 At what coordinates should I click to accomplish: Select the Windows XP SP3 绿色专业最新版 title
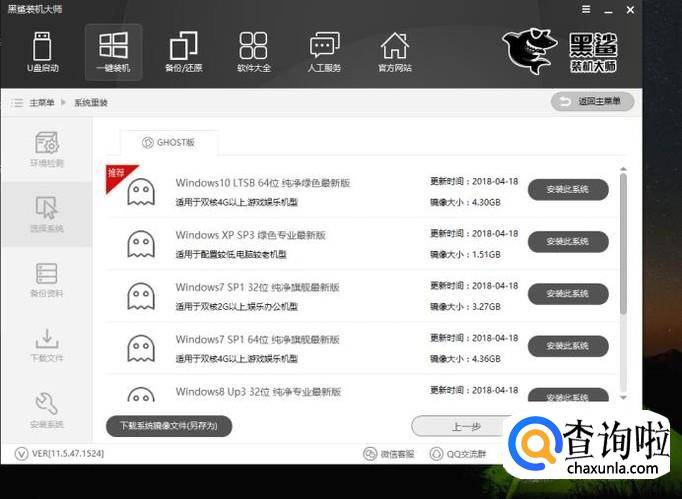(x=251, y=235)
